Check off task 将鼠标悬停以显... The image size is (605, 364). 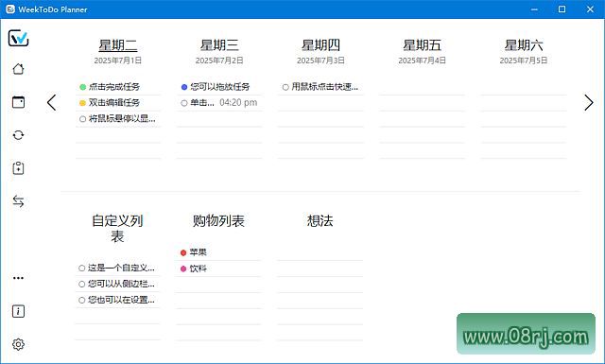pos(82,119)
